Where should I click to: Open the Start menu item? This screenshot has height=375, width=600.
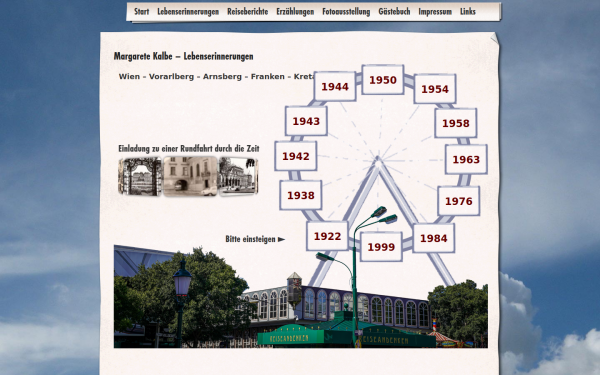pyautogui.click(x=141, y=11)
